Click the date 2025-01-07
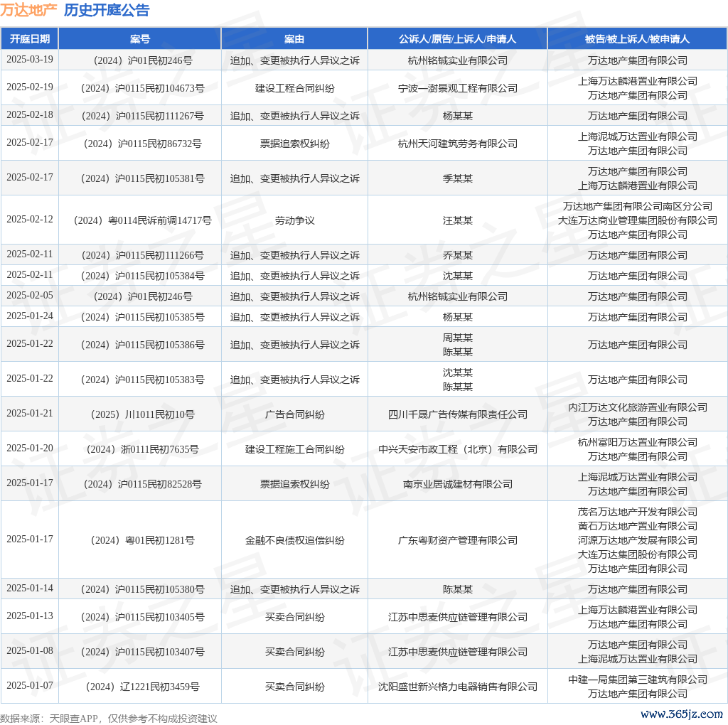728x725 pixels. 30,685
